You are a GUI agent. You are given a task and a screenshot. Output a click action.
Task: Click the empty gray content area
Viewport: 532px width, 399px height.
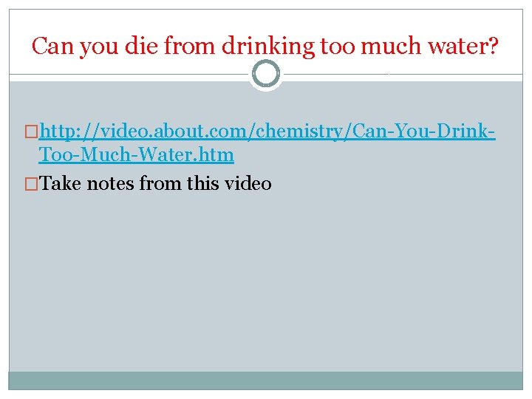click(x=266, y=282)
